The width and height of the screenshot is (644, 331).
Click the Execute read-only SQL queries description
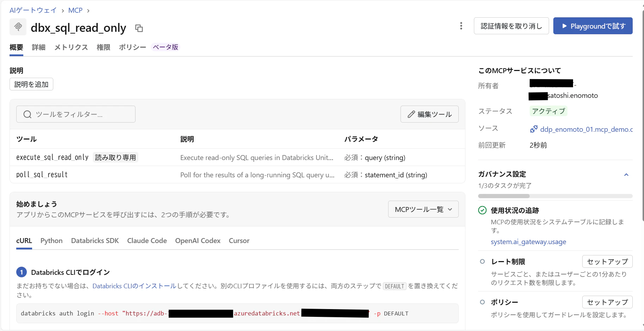point(257,158)
